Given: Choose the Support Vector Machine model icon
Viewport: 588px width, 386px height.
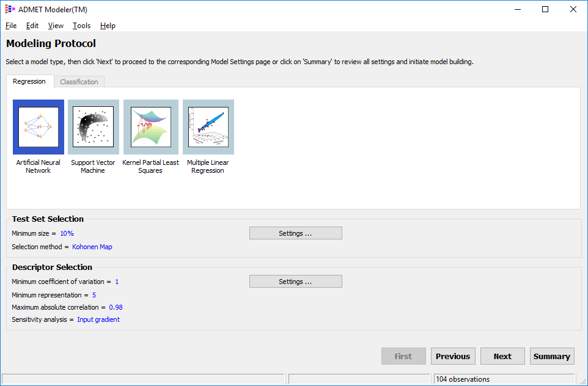Looking at the screenshot, I should [94, 127].
